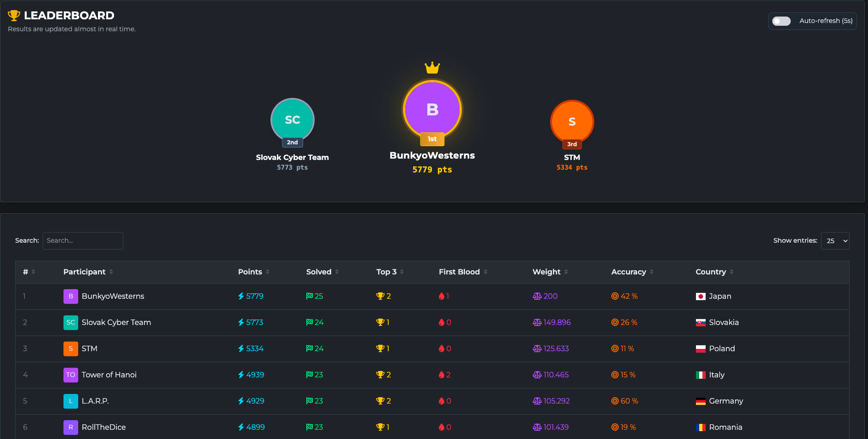Click the L.A.R.P. avatar icon in table
Screen dimensions: 868x439
point(70,401)
